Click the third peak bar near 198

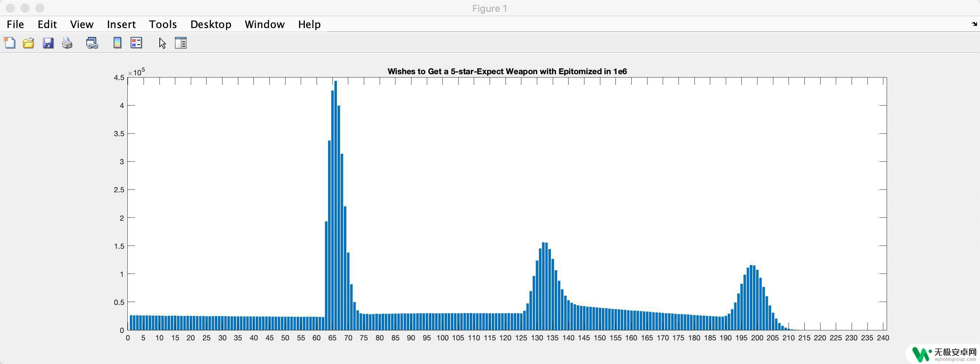(751, 298)
